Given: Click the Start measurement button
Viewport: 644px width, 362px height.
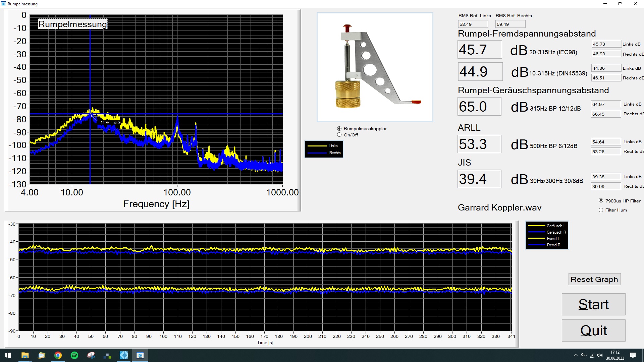Looking at the screenshot, I should (x=593, y=304).
